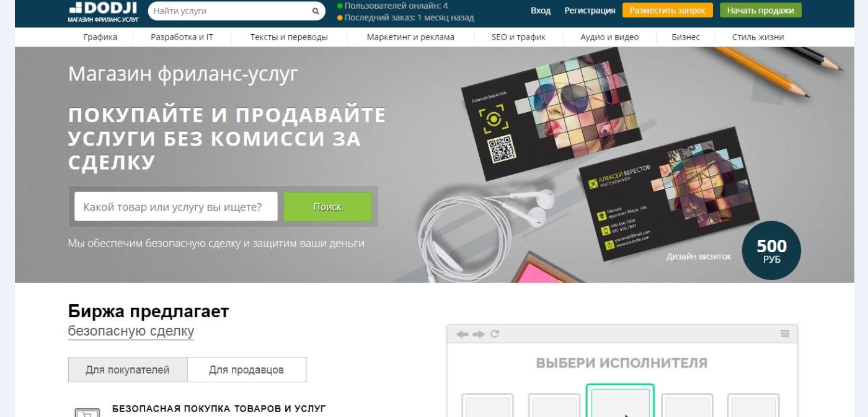
Task: Click the 500 РУБ price badge
Action: click(x=771, y=250)
